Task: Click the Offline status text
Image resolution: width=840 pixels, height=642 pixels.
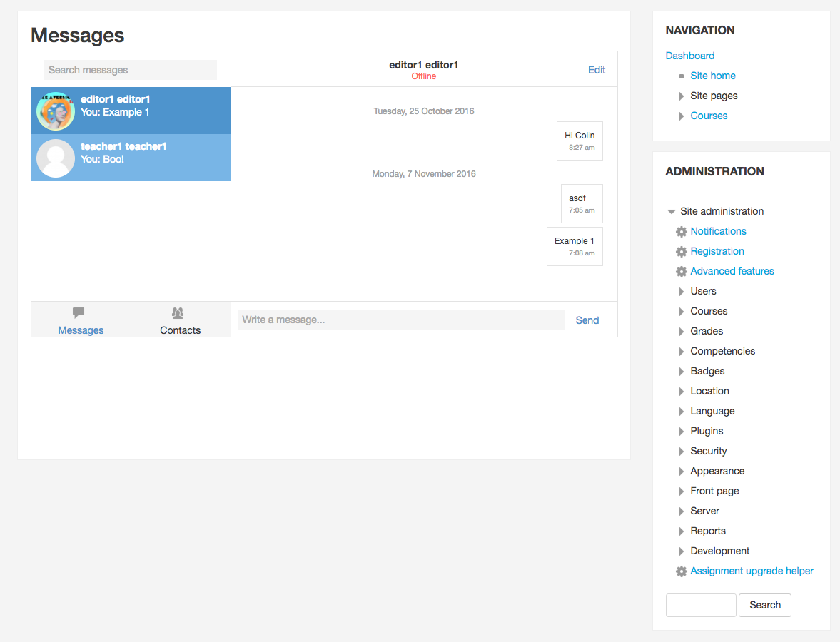Action: click(x=423, y=76)
